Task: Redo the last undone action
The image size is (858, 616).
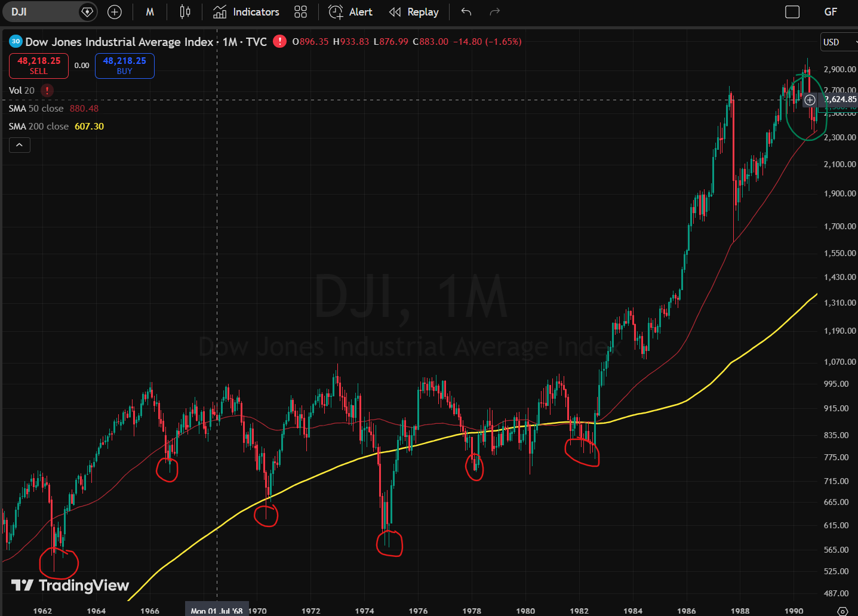Action: click(x=494, y=12)
